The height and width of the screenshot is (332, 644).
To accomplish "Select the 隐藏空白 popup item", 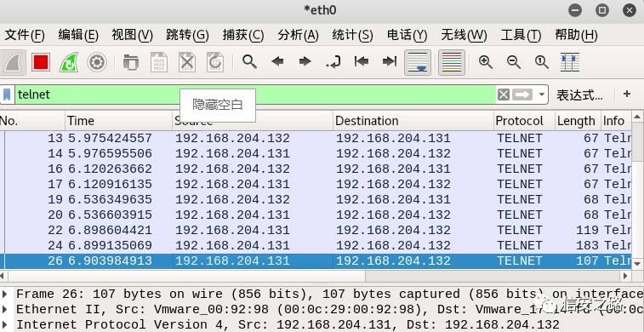I will coord(218,106).
